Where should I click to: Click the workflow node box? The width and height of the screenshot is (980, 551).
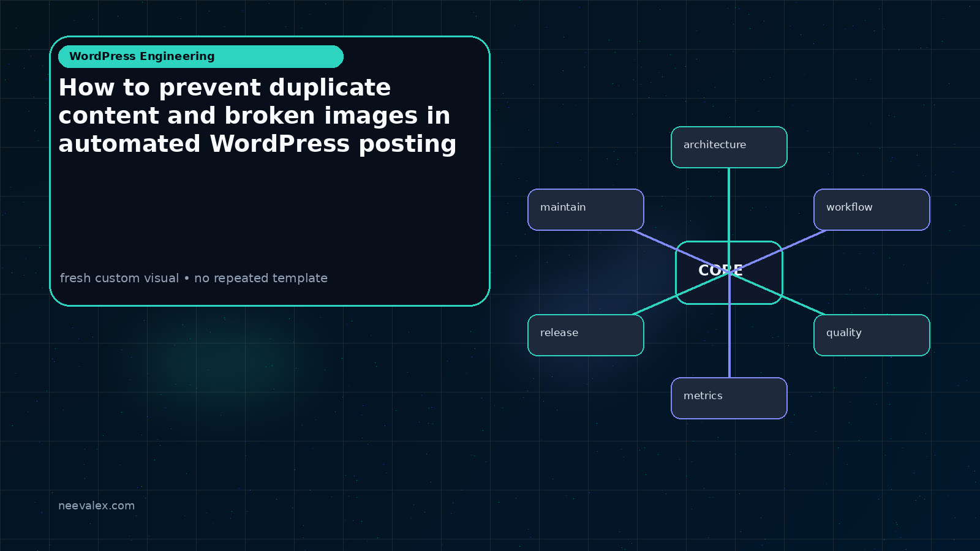(x=872, y=209)
